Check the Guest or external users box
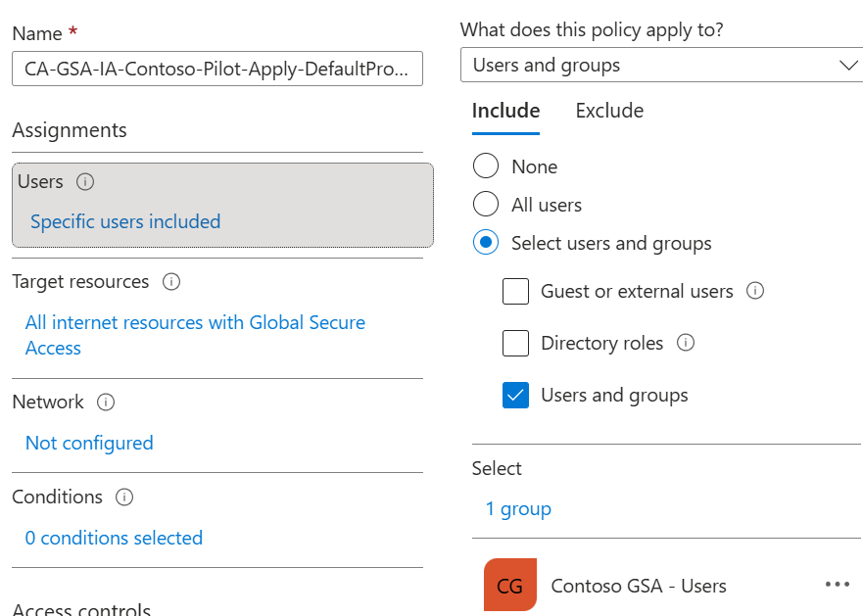 pos(515,291)
